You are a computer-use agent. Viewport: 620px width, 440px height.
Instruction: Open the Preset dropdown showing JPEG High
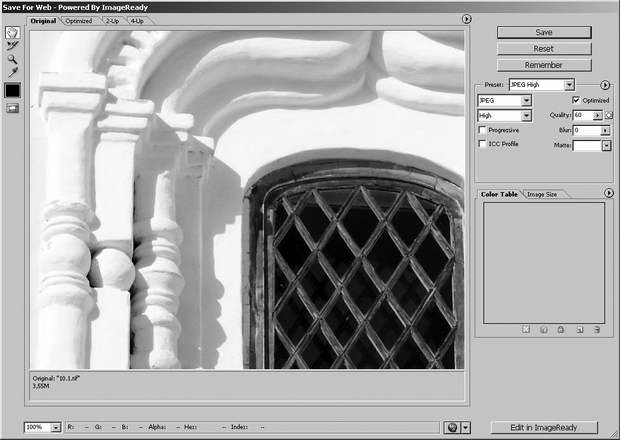tap(541, 86)
